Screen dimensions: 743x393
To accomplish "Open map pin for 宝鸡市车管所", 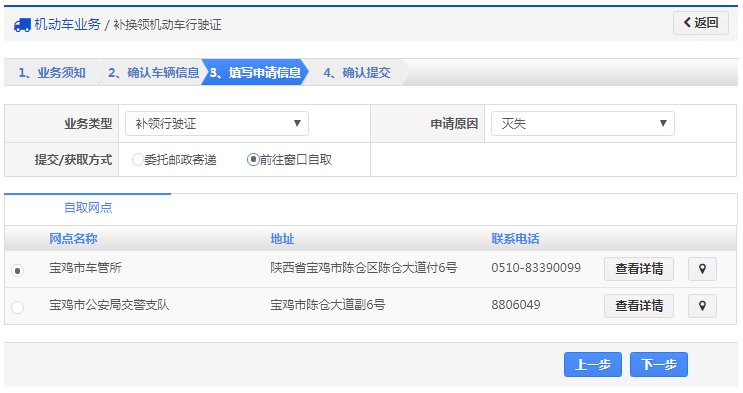I will [x=702, y=269].
